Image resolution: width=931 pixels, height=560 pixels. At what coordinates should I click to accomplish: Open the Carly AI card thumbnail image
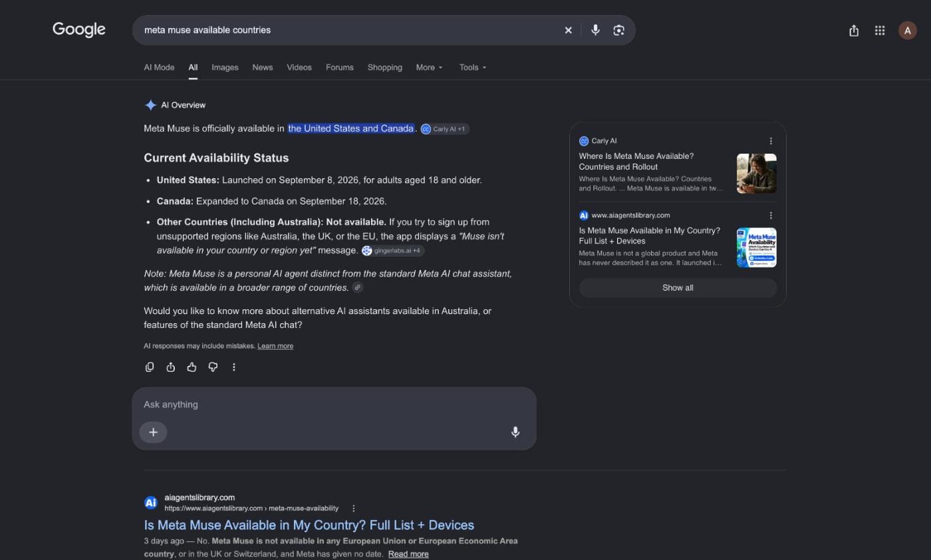point(757,174)
